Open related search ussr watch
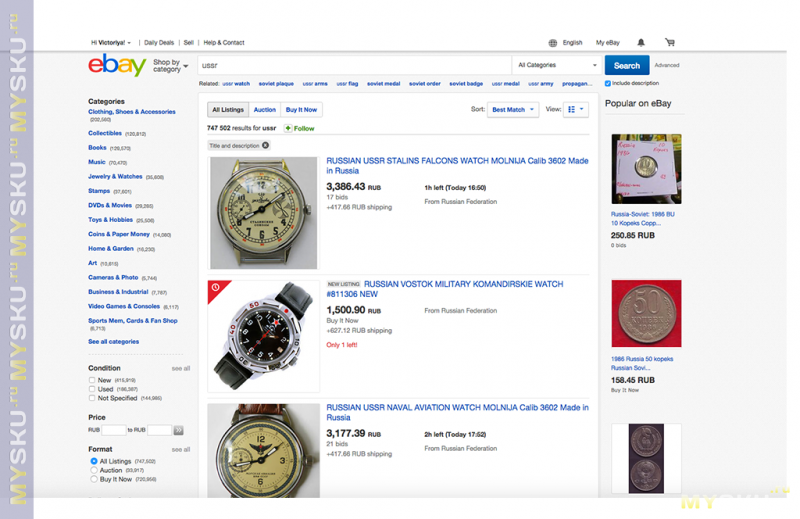Viewport: 800px width, 519px height. click(236, 84)
